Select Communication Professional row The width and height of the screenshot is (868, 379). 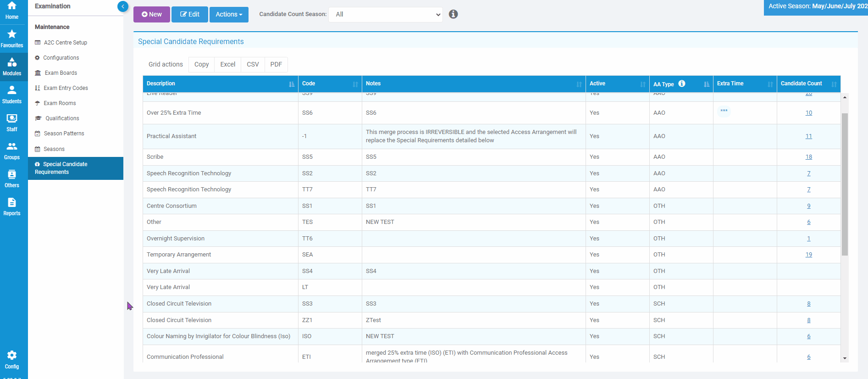point(492,354)
